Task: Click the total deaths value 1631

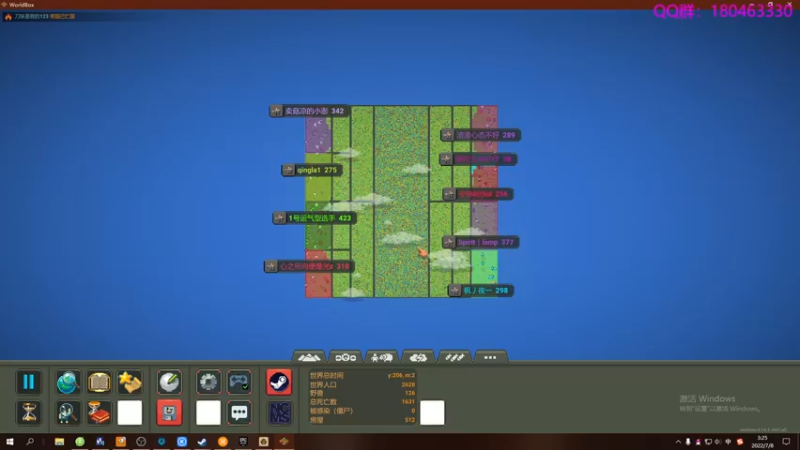Action: [x=408, y=402]
